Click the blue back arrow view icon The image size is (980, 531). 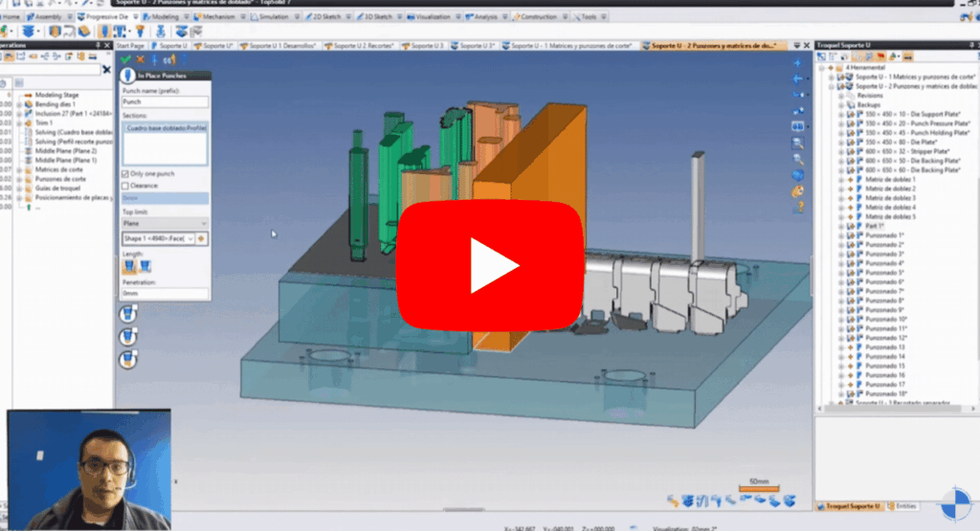coord(797,79)
